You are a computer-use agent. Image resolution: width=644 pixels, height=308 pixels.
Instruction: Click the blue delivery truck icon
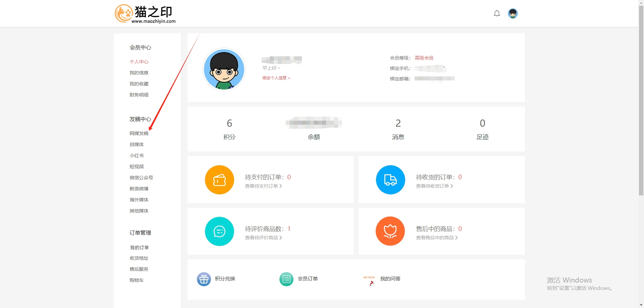click(390, 180)
